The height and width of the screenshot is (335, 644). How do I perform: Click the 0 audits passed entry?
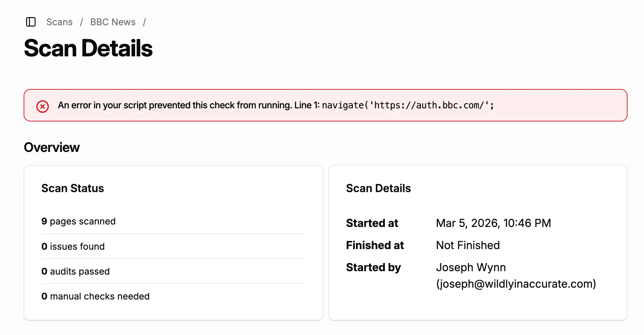click(x=76, y=271)
